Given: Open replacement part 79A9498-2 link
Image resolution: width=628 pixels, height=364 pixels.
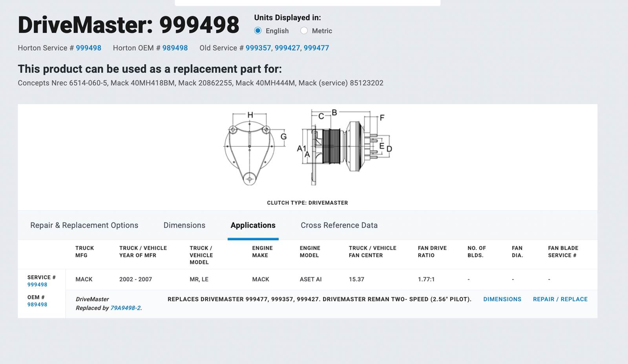Looking at the screenshot, I should [125, 308].
